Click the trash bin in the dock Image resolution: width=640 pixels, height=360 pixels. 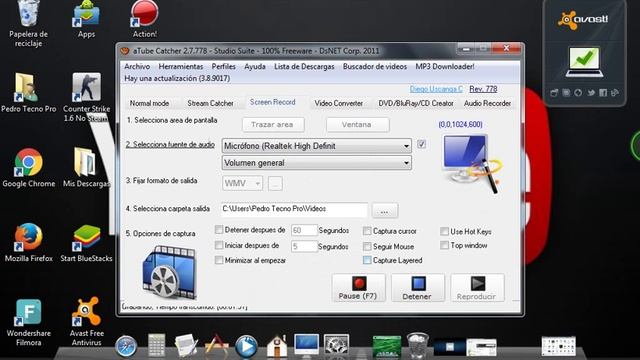[x=418, y=345]
